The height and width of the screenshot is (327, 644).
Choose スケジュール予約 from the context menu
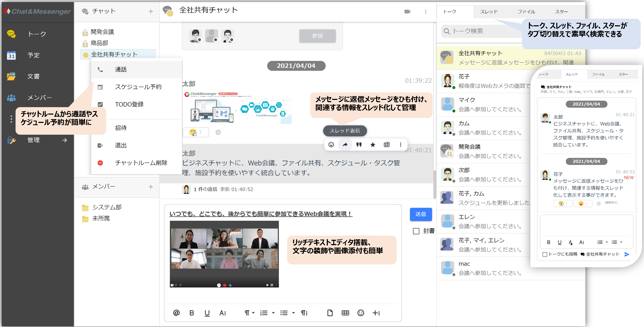pos(138,87)
